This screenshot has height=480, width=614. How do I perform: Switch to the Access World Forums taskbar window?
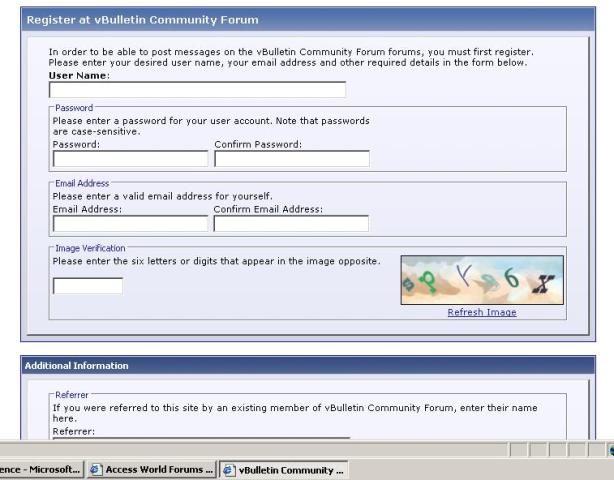(152, 469)
